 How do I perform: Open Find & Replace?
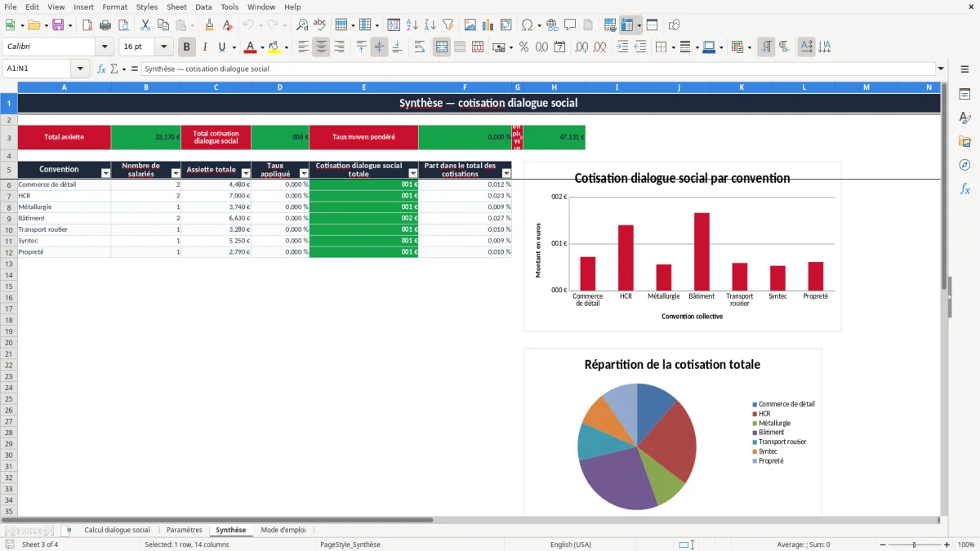(x=302, y=25)
